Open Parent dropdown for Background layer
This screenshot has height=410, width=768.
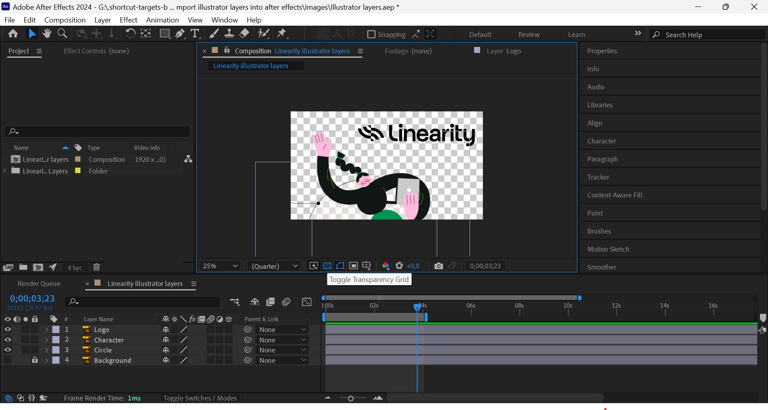(x=282, y=360)
